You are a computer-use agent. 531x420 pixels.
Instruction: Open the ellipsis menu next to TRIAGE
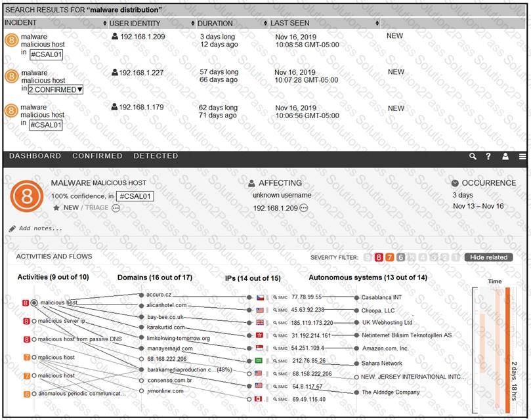(x=116, y=208)
